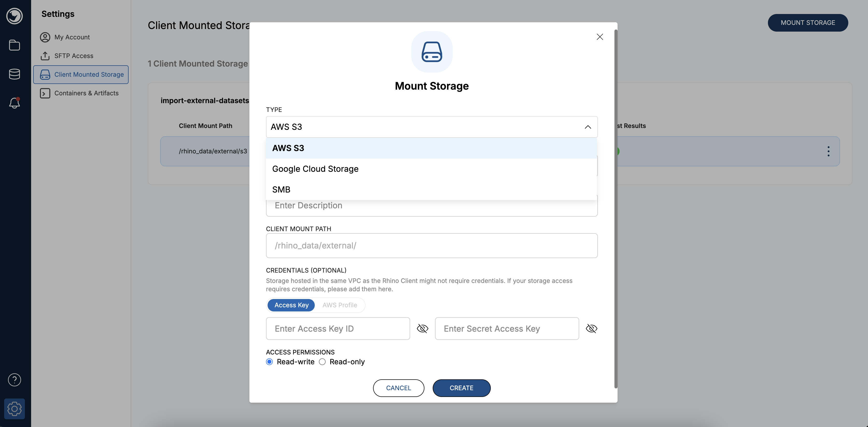Click the Client Mount Path column header
The height and width of the screenshot is (427, 868).
pyautogui.click(x=205, y=126)
